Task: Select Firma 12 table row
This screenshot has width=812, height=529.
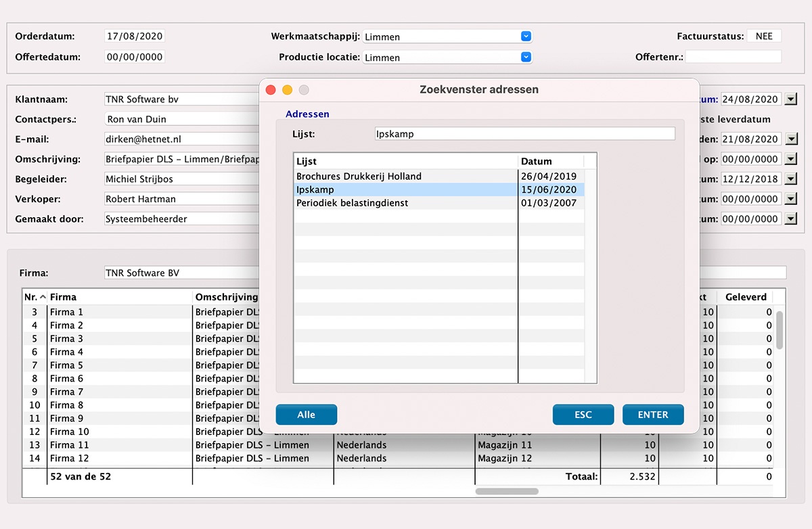Action: 398,458
